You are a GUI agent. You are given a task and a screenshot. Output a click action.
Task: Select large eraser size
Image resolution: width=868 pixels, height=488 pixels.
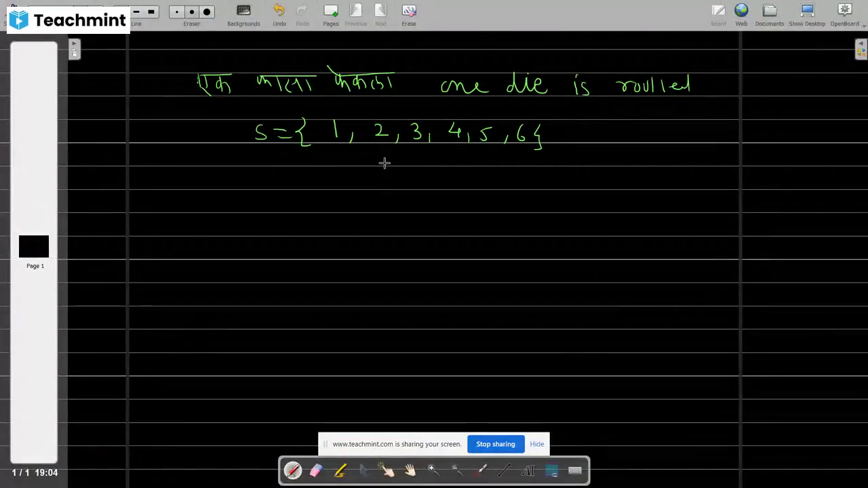click(207, 12)
